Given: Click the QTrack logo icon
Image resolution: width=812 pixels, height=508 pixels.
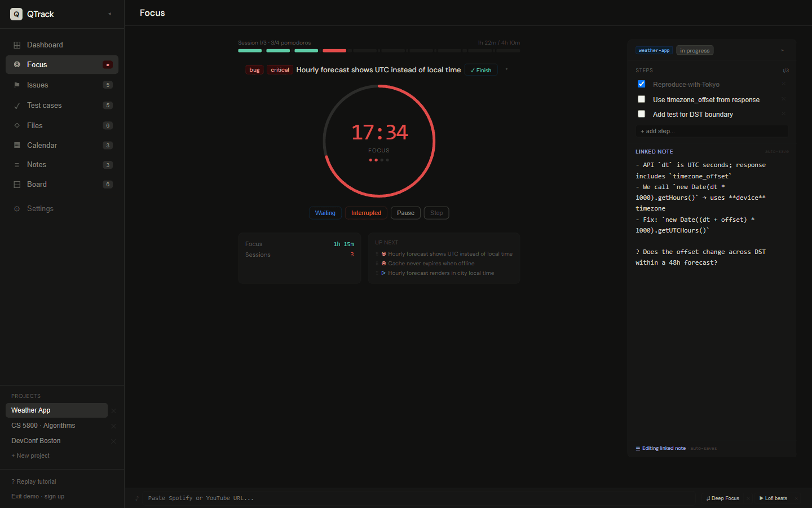Looking at the screenshot, I should (16, 14).
